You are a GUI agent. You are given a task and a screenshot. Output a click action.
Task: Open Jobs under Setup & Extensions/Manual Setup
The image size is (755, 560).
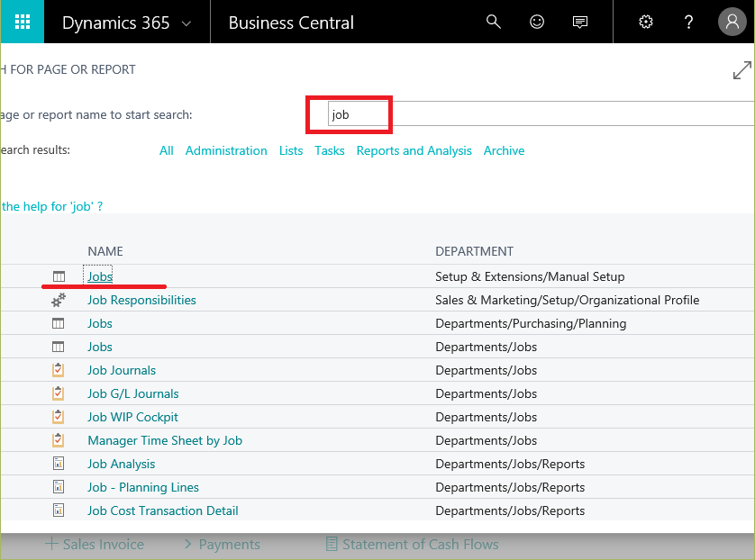(x=100, y=276)
